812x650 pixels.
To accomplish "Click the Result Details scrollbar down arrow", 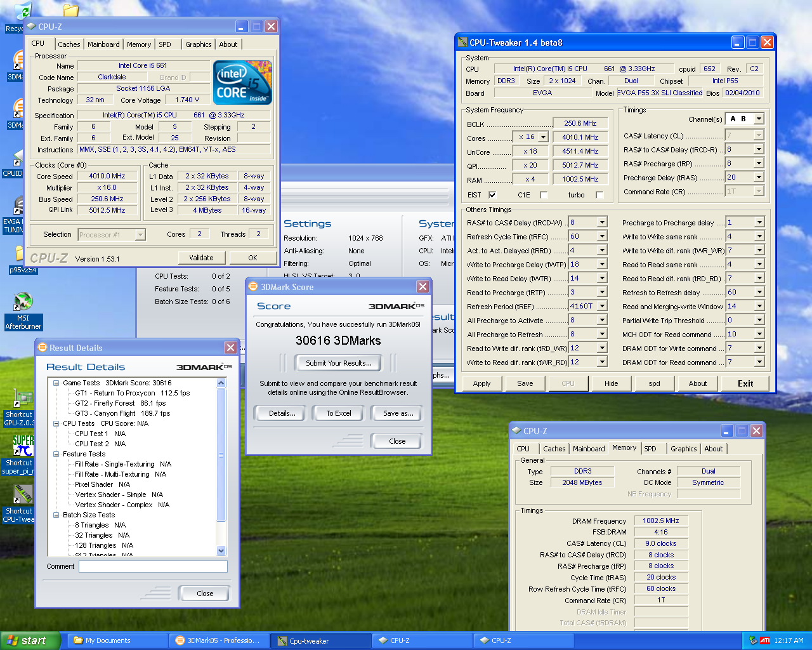I will pos(221,550).
